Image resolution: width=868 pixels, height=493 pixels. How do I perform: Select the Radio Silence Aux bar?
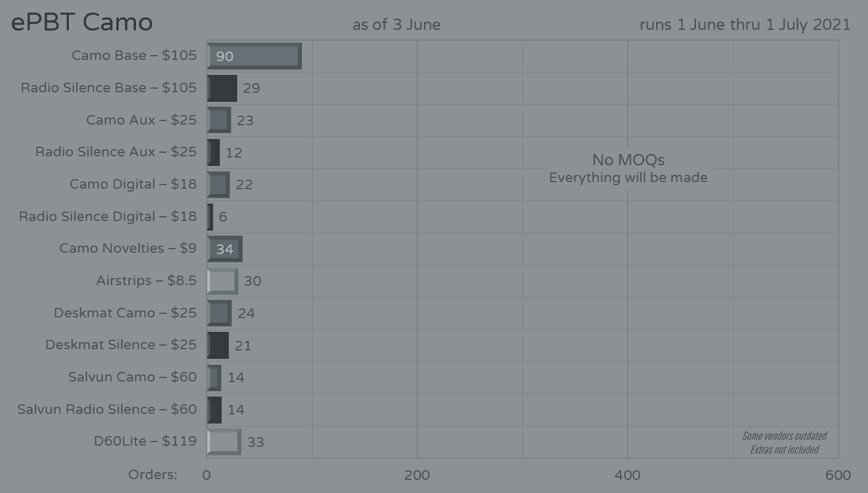click(x=213, y=152)
